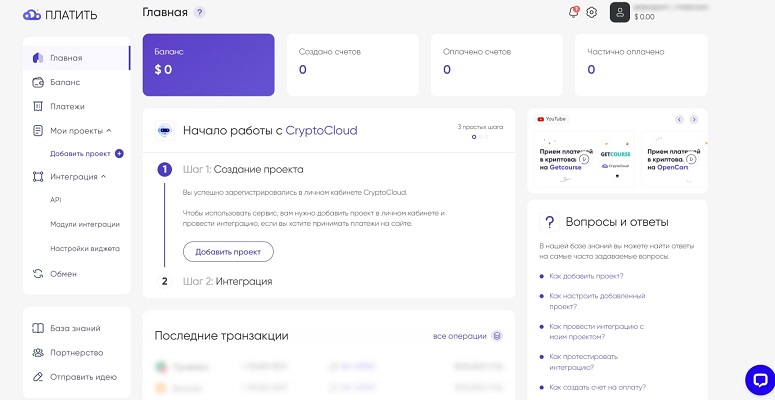
Task: Click the 3 простых шага label
Action: [x=480, y=127]
